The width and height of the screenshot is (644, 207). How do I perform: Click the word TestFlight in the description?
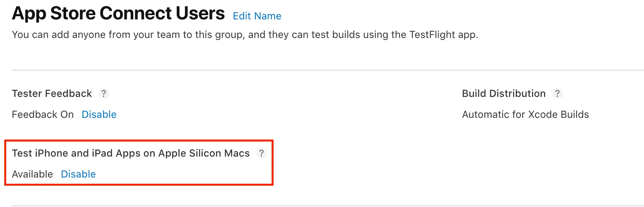click(432, 34)
